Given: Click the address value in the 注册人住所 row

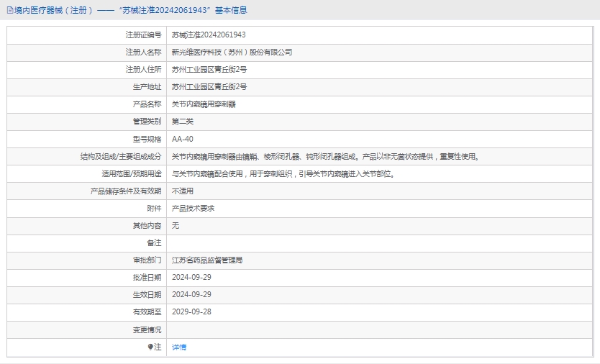Looking at the screenshot, I should (x=209, y=69).
